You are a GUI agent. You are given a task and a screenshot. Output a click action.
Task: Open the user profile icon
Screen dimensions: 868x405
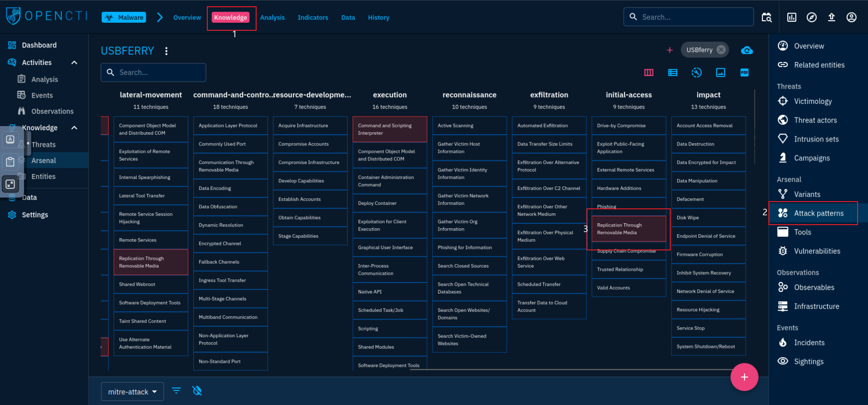[851, 17]
